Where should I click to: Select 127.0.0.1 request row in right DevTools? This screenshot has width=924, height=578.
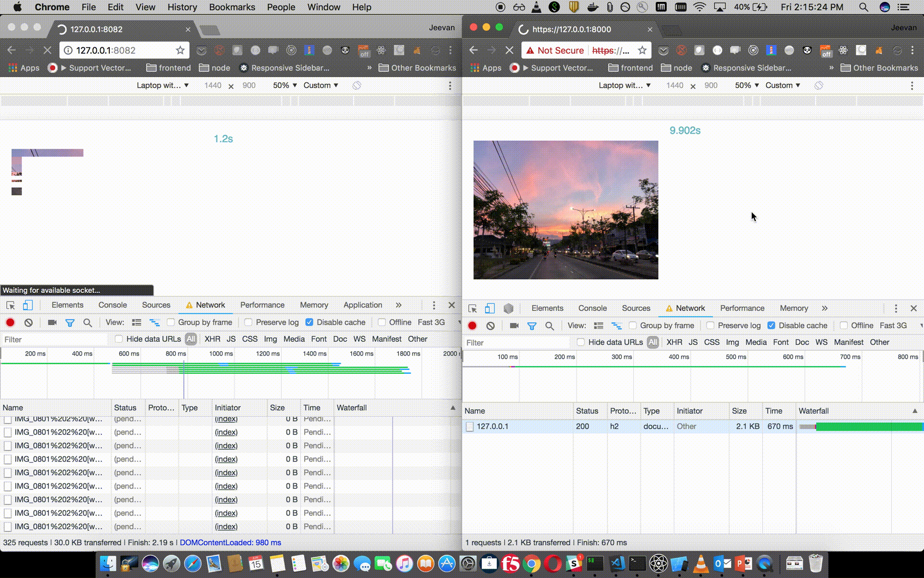[693, 426]
